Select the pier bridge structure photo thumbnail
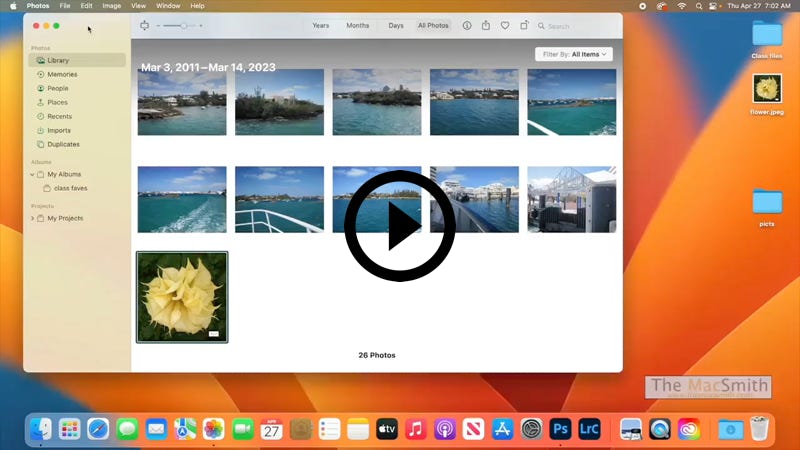 [x=572, y=199]
